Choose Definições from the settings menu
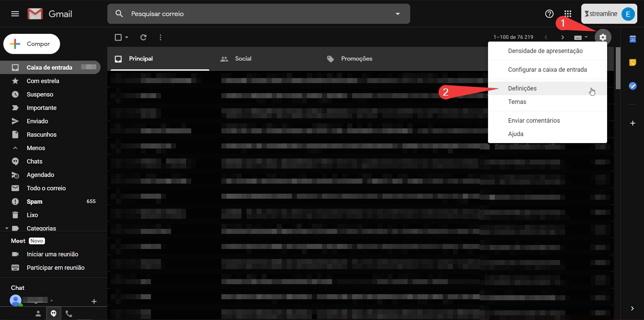644x320 pixels. (x=522, y=88)
